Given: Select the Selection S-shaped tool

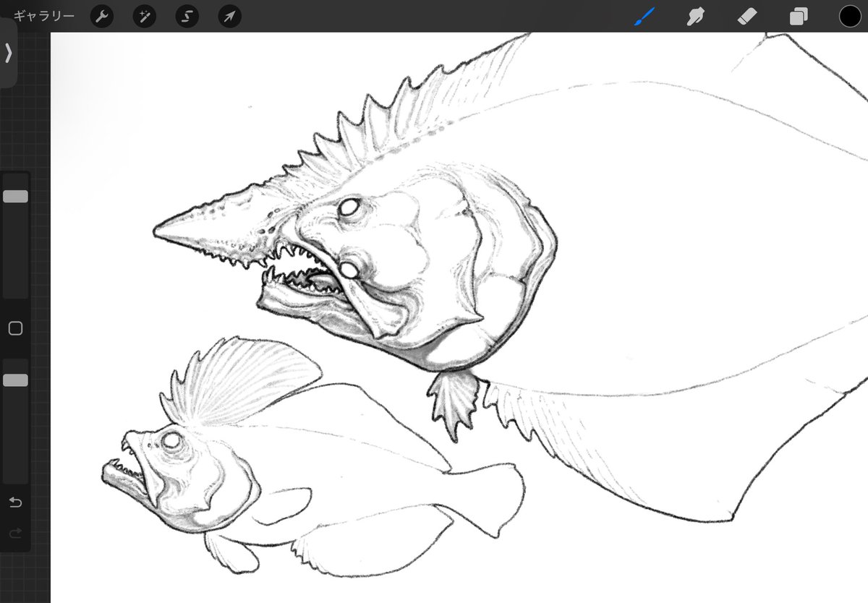Looking at the screenshot, I should tap(187, 16).
